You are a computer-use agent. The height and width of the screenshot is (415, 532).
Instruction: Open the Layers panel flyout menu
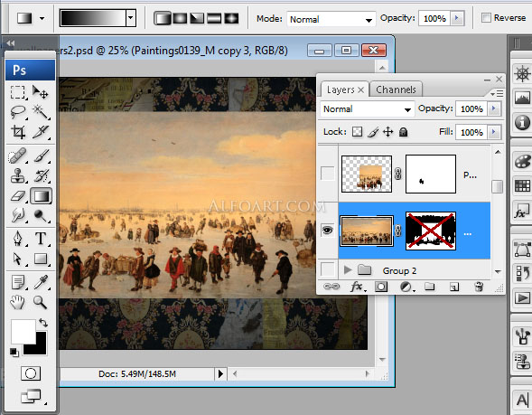point(497,93)
